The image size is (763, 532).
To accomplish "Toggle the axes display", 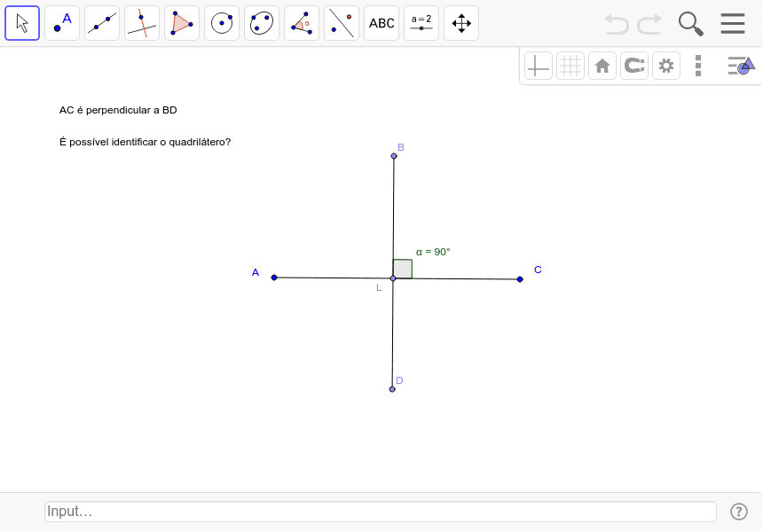I will click(539, 66).
